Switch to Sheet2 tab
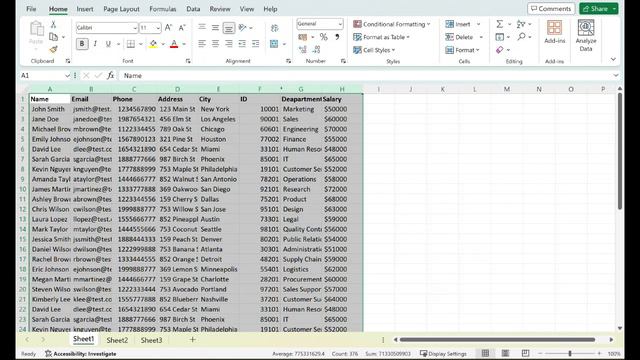Image resolution: width=640 pixels, height=360 pixels. pos(117,340)
